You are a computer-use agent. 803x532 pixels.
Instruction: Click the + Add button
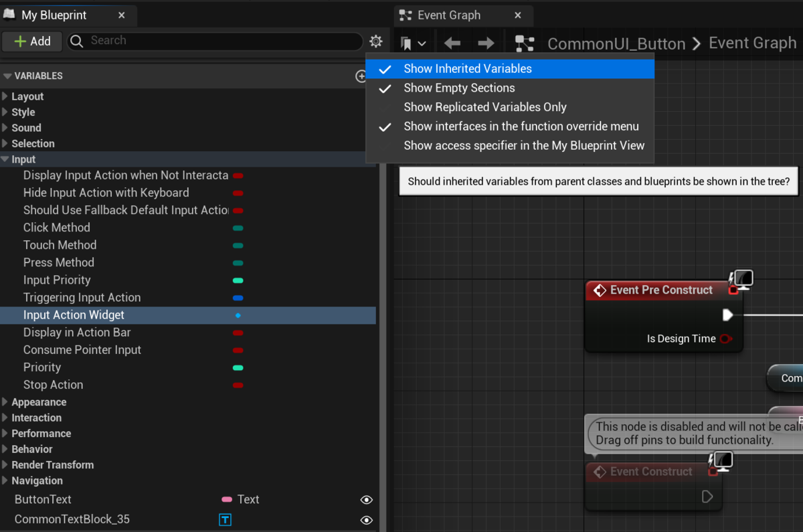31,41
